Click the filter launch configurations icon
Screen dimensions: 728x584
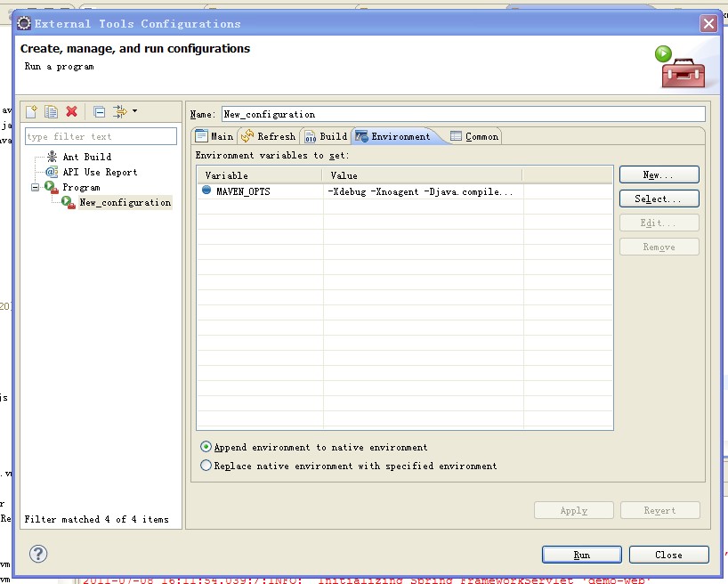pos(119,111)
